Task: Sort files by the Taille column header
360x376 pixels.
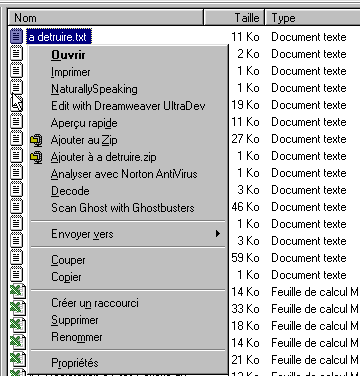Action: point(234,18)
